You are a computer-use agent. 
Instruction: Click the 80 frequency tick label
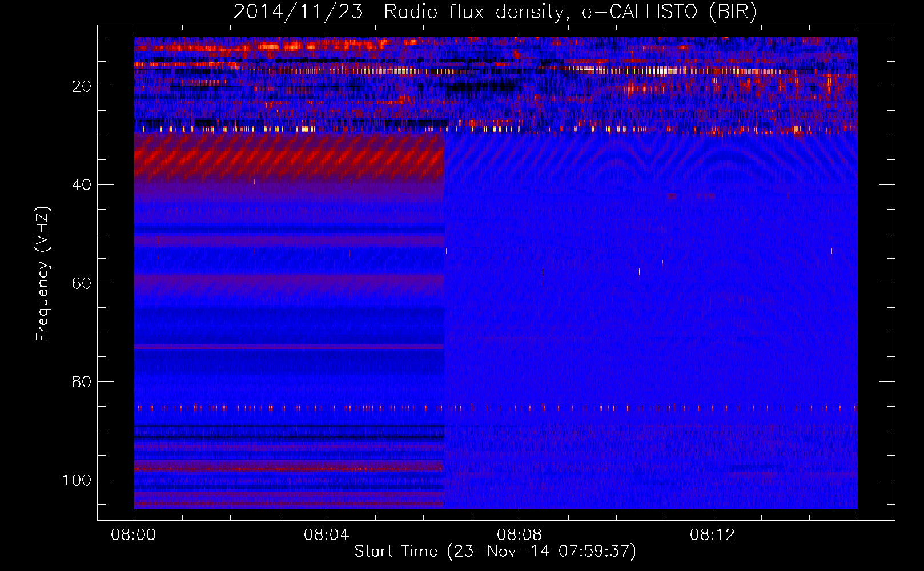coord(82,382)
